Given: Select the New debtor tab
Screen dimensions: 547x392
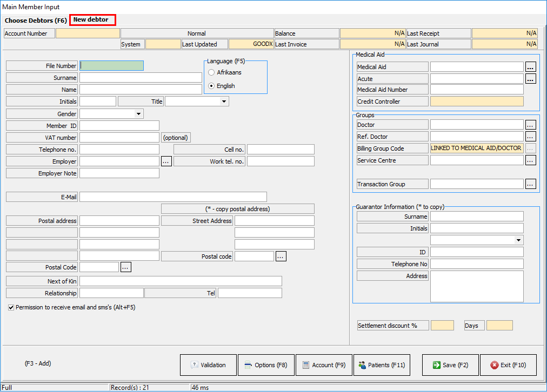Looking at the screenshot, I should click(91, 20).
